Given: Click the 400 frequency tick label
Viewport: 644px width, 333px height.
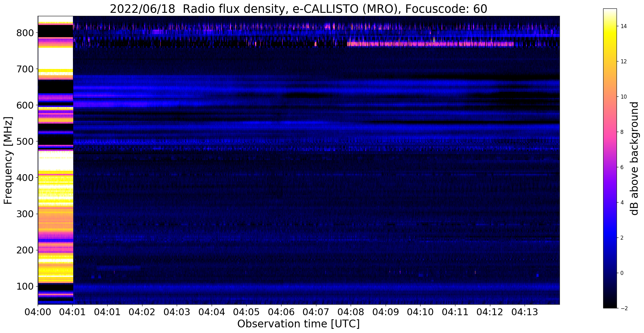Looking at the screenshot, I should coord(25,178).
